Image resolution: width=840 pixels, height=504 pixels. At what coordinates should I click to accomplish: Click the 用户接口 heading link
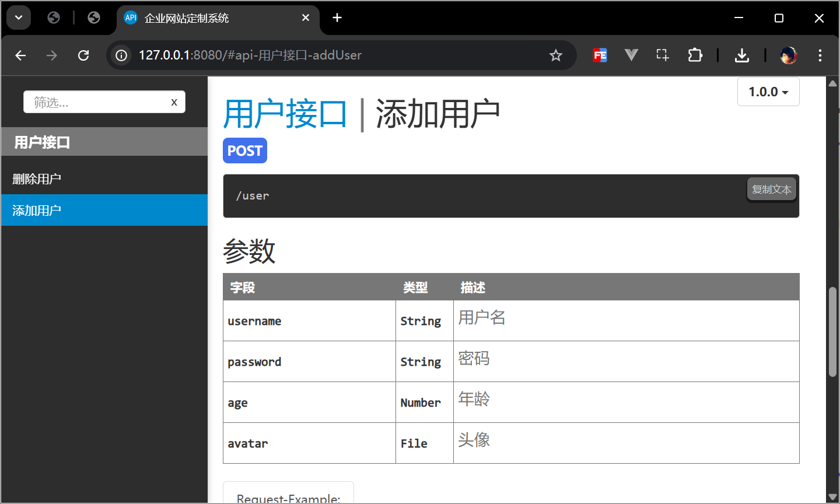coord(285,114)
